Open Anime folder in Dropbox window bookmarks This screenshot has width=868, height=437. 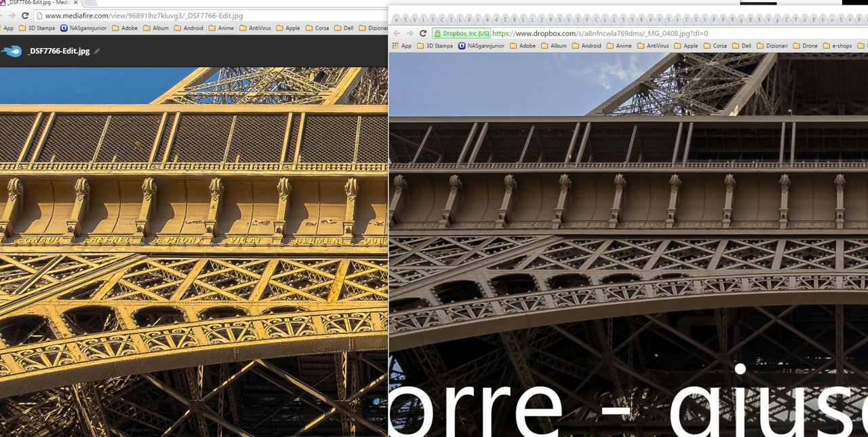pyautogui.click(x=619, y=45)
